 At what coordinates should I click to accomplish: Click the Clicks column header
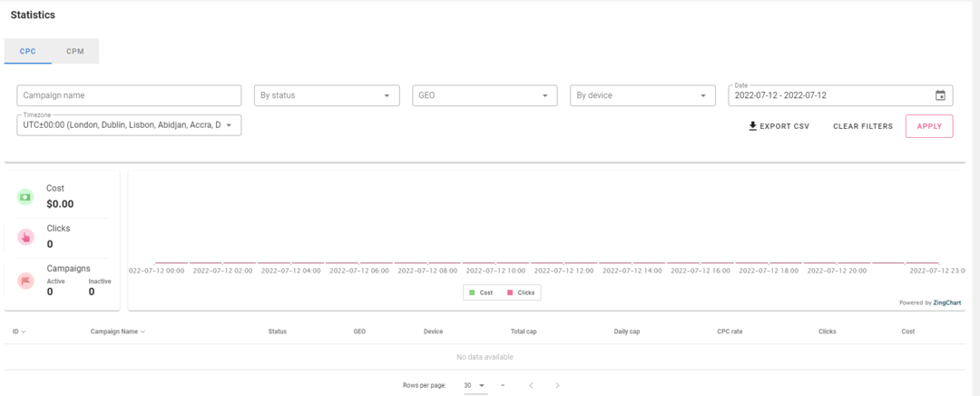pyautogui.click(x=828, y=332)
